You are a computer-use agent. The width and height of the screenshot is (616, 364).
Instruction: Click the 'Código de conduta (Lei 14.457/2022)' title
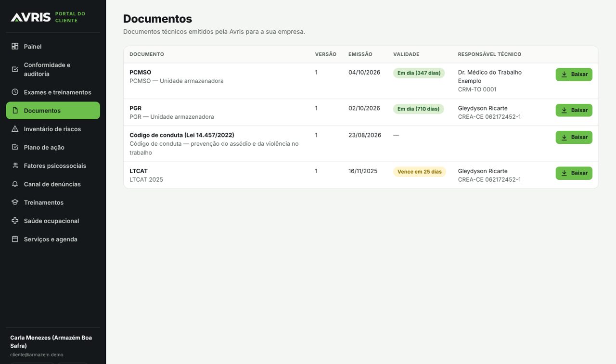(x=182, y=135)
